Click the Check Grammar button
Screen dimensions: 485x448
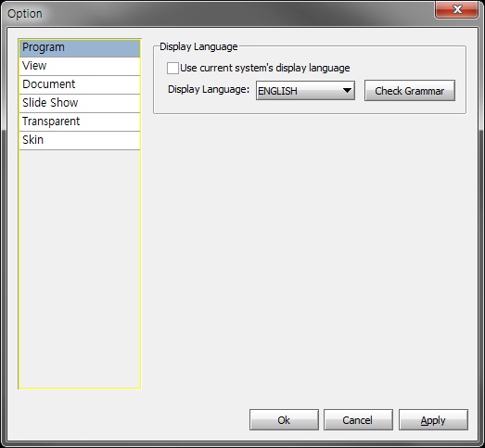click(x=410, y=91)
